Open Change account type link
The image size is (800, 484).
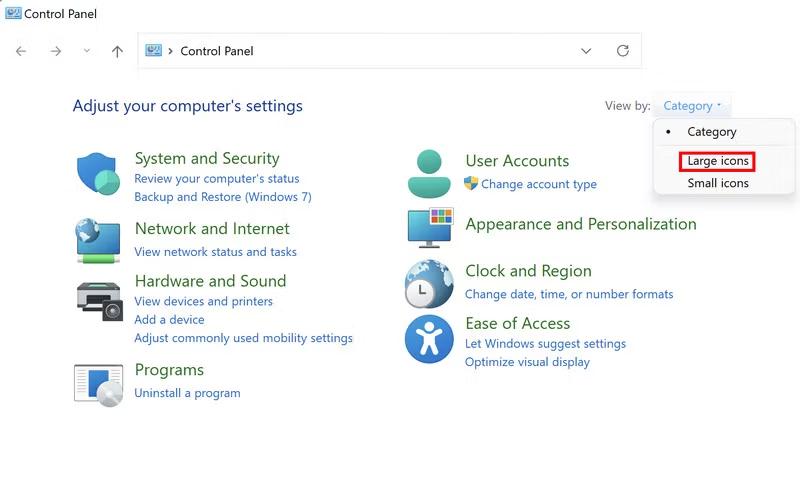pos(538,184)
